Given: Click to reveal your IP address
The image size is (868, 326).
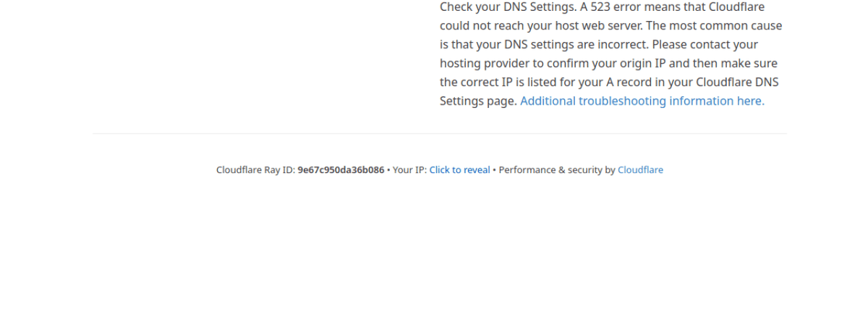Looking at the screenshot, I should click(x=459, y=170).
